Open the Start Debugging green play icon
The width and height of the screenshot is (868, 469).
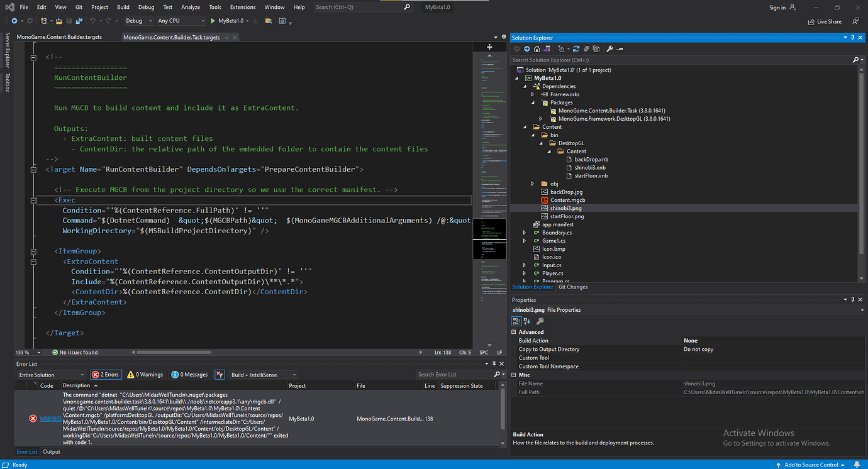pyautogui.click(x=213, y=21)
